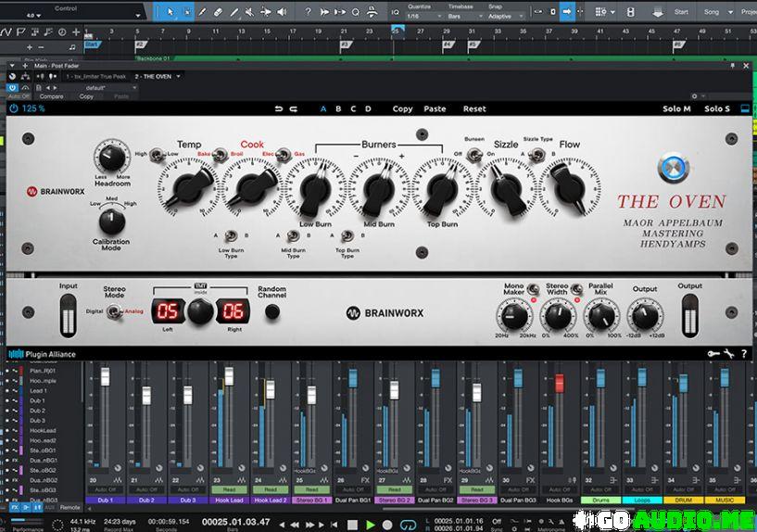This screenshot has height=532, width=757.
Task: Select the Listen (speaker) tool
Action: [282, 12]
